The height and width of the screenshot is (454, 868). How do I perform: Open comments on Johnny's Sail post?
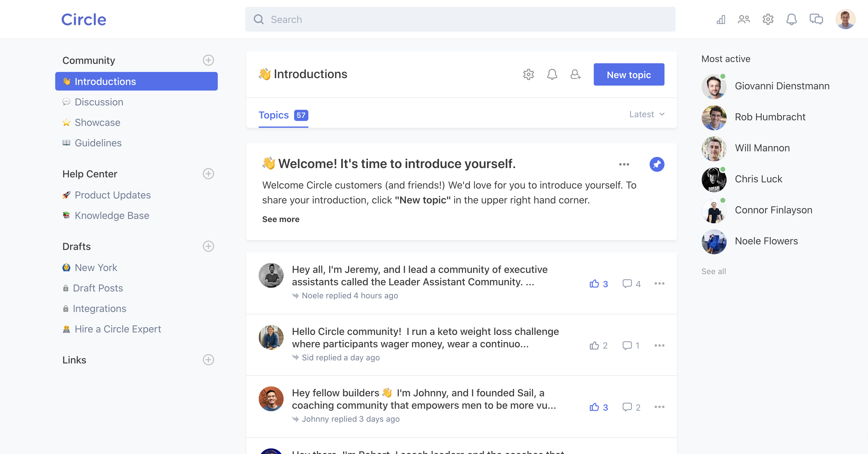pyautogui.click(x=632, y=407)
